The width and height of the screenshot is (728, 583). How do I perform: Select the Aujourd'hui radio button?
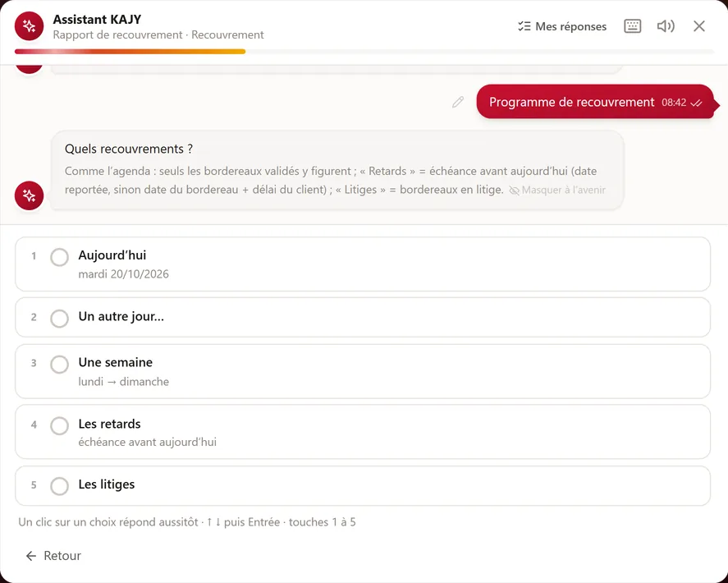click(x=59, y=257)
